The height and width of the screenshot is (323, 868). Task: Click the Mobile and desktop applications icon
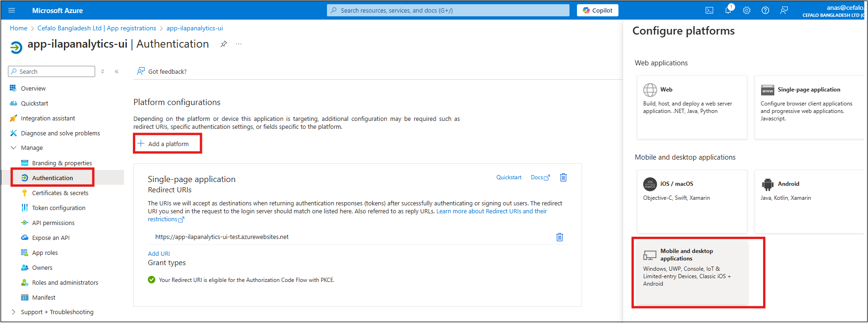[650, 255]
